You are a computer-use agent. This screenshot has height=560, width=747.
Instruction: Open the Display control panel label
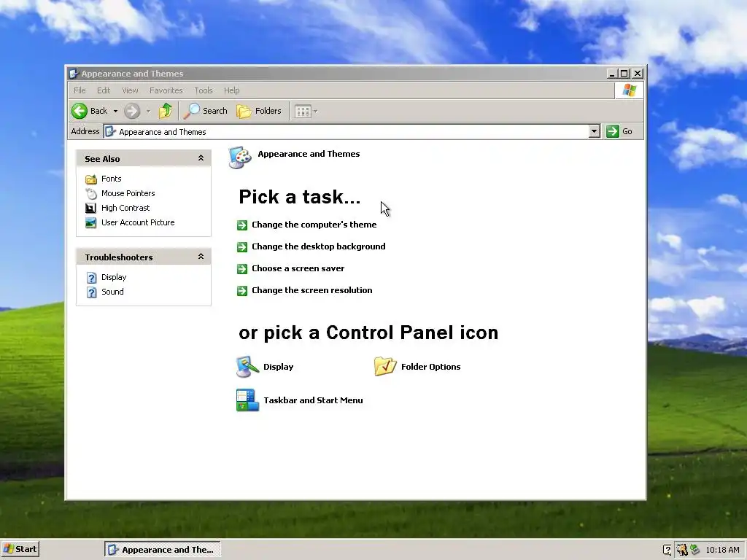[x=278, y=367]
